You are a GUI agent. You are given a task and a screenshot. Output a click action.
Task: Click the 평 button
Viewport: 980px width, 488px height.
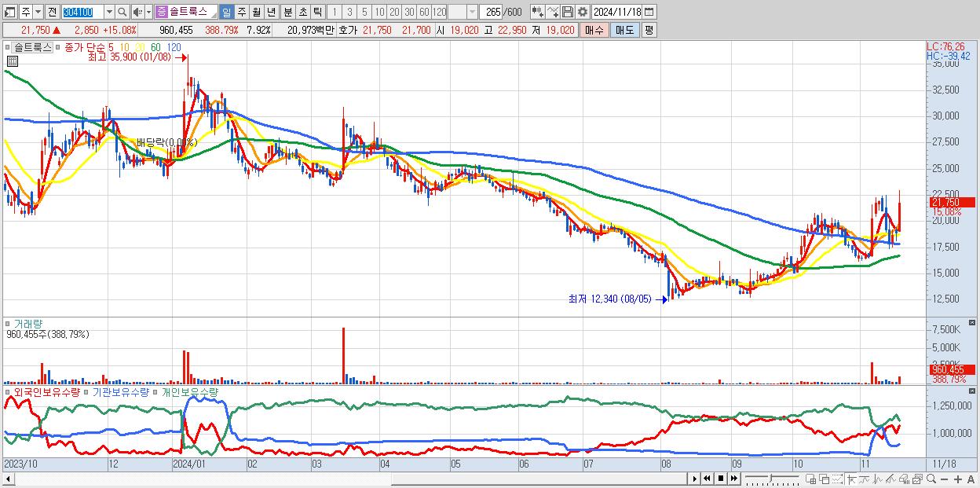point(649,30)
